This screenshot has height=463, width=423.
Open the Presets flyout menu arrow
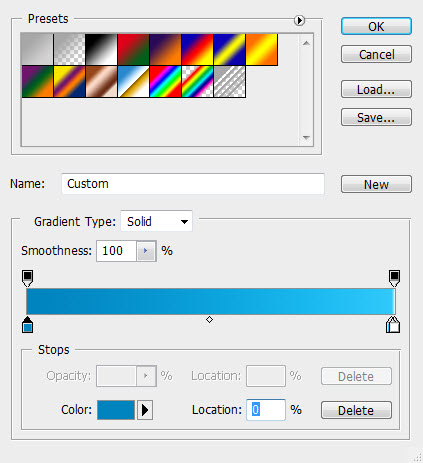tap(299, 21)
